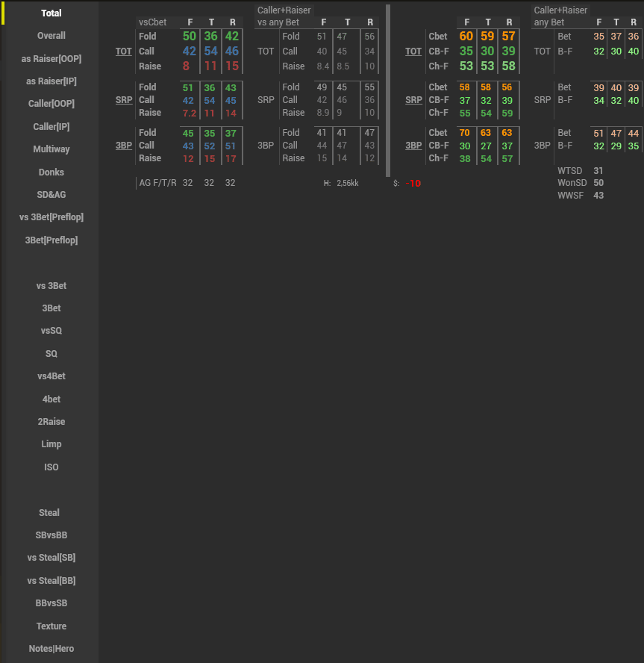Click the underlined SRP link beside Cbet rows

413,100
